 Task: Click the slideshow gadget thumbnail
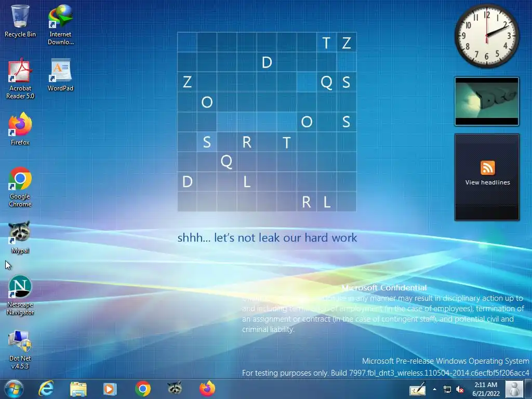486,101
